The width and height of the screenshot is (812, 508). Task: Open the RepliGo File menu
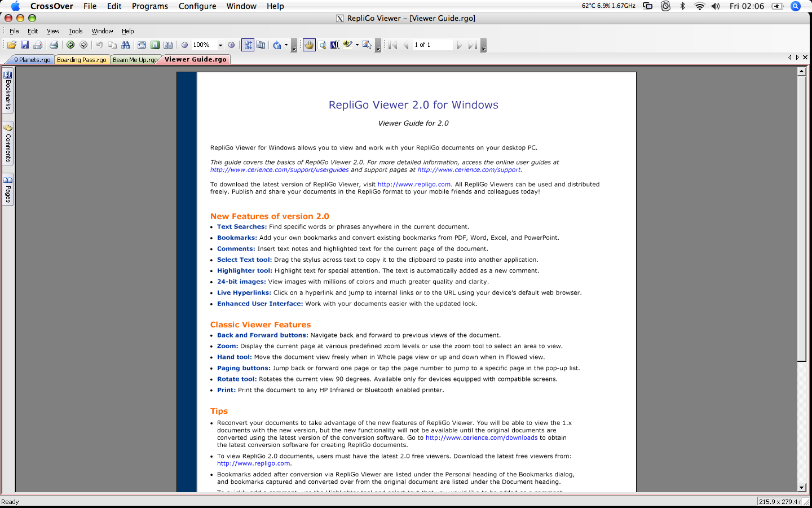tap(14, 31)
